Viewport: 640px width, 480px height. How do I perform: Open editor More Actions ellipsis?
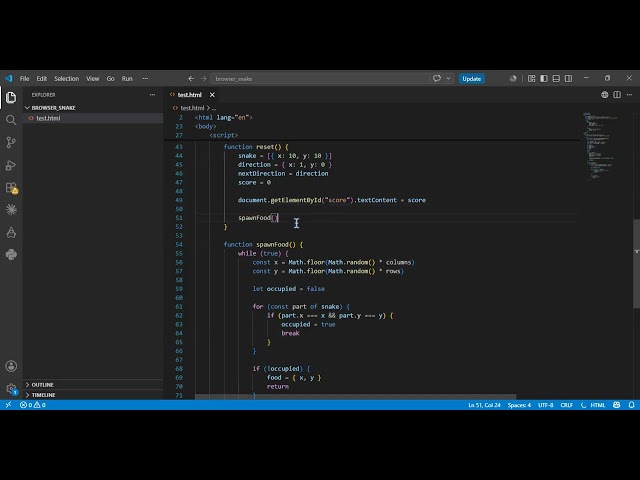(x=629, y=95)
